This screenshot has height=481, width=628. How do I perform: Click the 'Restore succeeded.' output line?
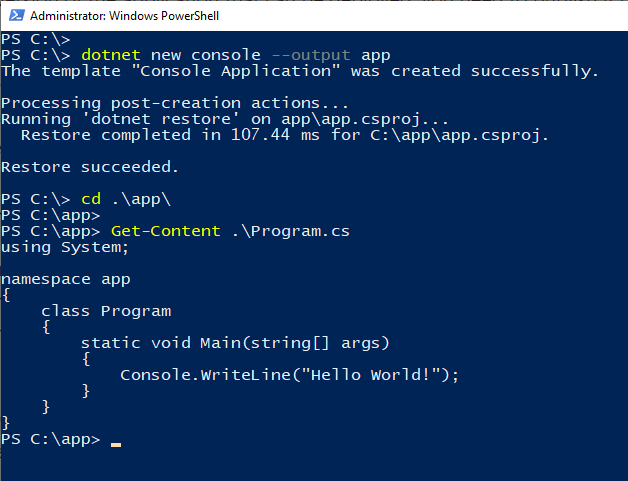pyautogui.click(x=90, y=167)
